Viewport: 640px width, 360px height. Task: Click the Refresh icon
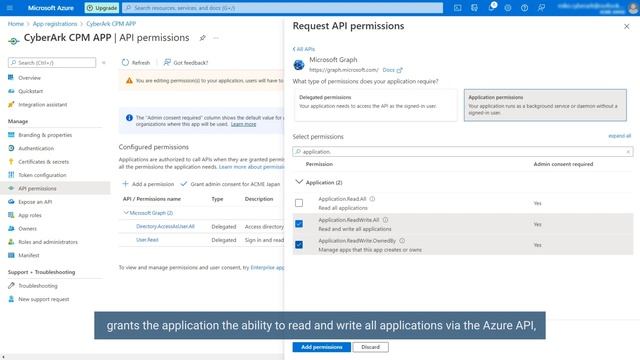tap(125, 62)
